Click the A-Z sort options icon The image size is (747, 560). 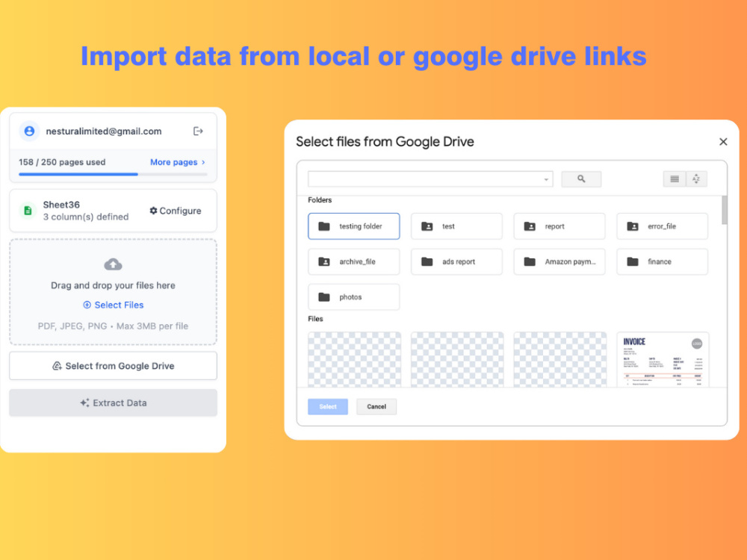(x=696, y=179)
